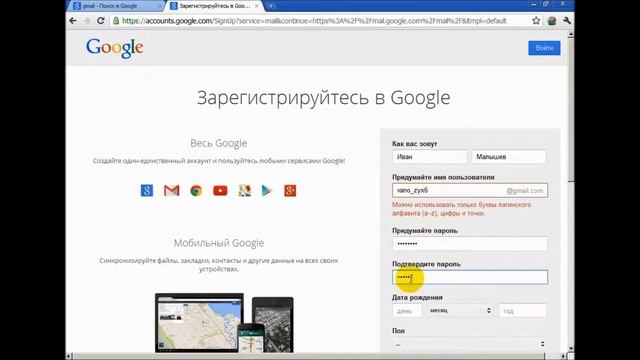Click the Как вас зовут label
This screenshot has width=640, height=360.
[415, 144]
